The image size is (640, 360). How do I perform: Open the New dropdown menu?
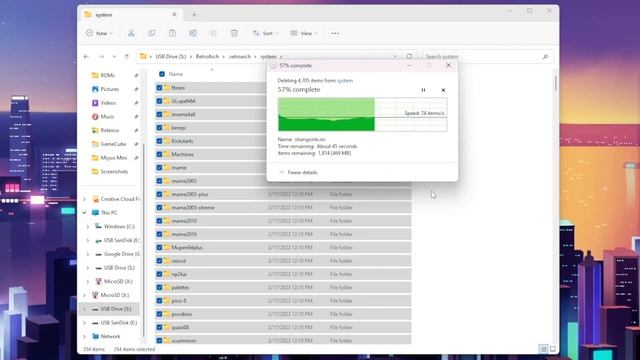click(x=99, y=33)
